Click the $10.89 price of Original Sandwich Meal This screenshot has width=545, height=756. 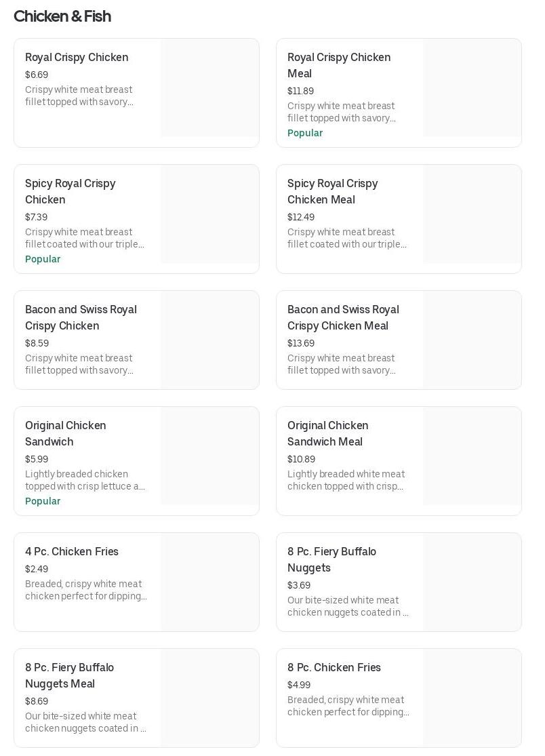pos(301,459)
